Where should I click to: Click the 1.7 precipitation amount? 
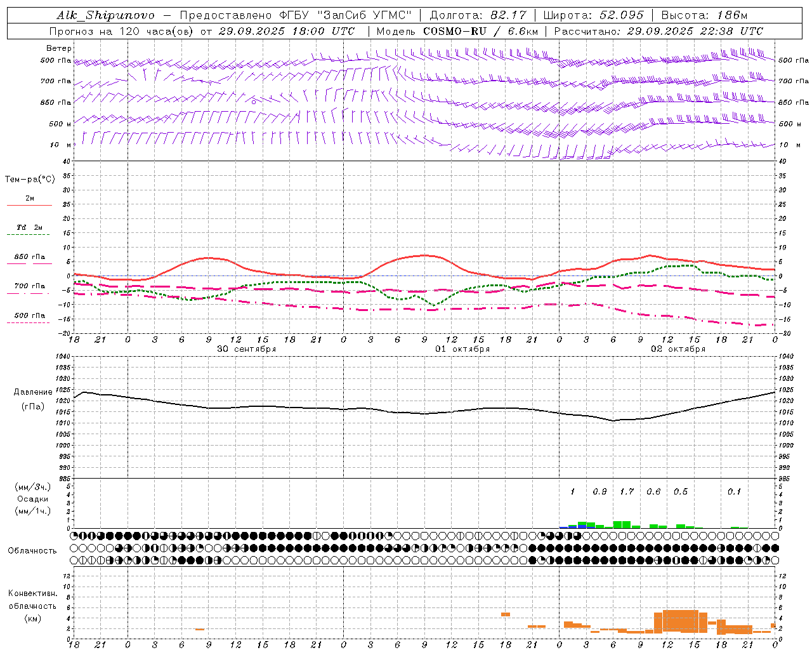[627, 491]
